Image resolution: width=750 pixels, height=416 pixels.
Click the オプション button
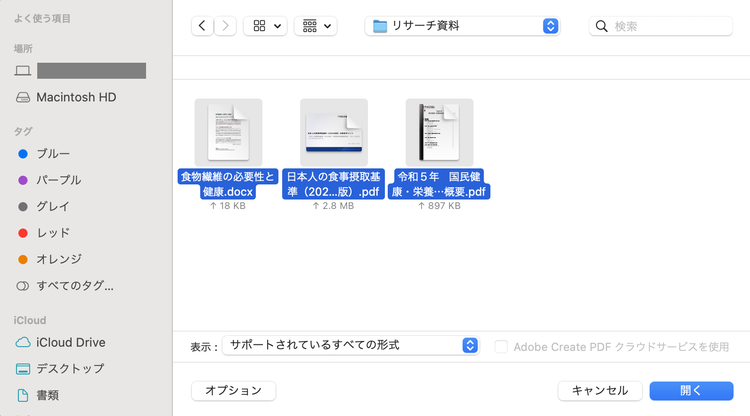(233, 391)
